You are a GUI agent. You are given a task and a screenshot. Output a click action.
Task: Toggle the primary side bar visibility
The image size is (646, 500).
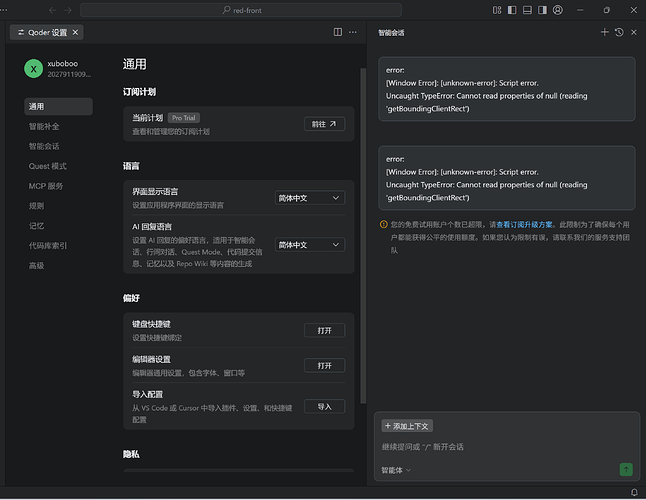click(x=512, y=10)
